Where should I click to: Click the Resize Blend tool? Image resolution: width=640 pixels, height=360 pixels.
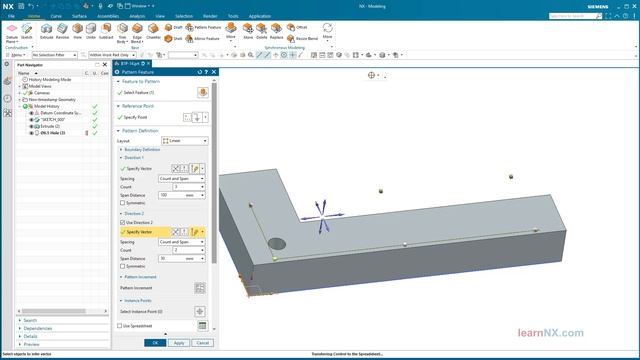tap(302, 38)
